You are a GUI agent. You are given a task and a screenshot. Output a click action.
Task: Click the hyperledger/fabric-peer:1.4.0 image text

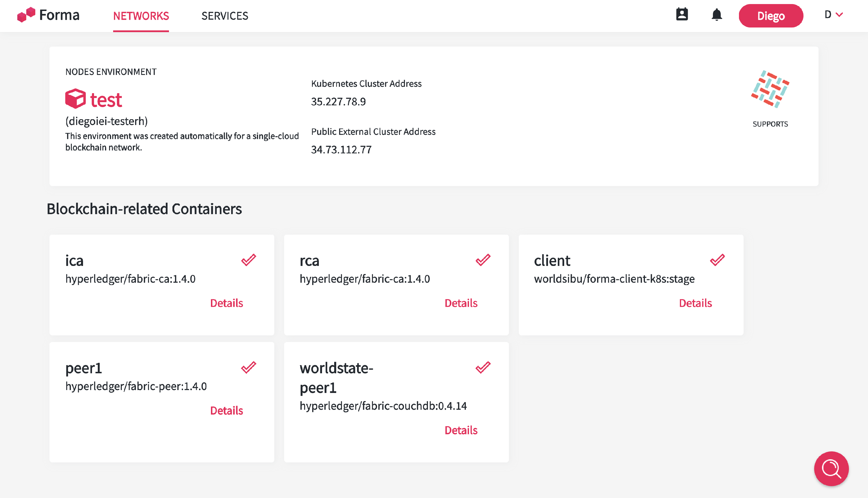136,387
